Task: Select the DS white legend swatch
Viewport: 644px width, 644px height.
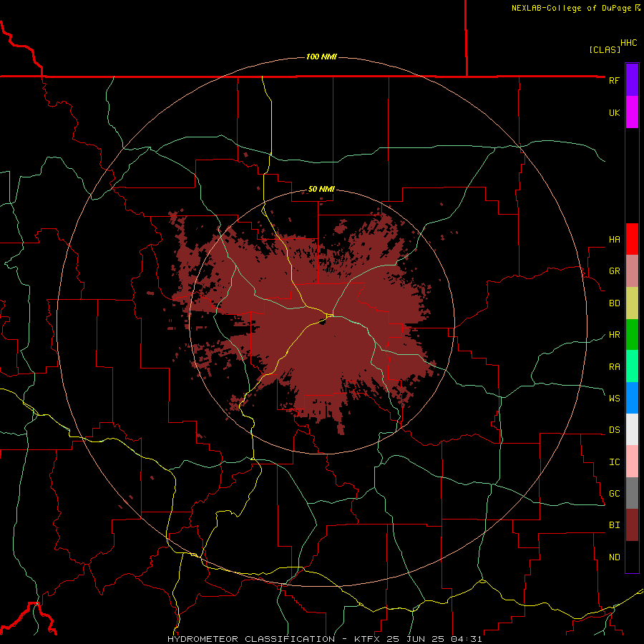Action: 632,429
